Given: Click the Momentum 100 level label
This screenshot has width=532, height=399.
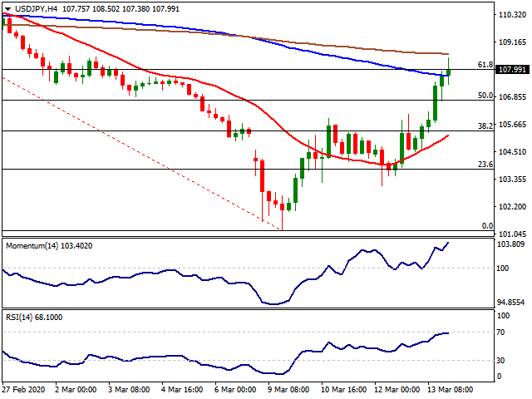Looking at the screenshot, I should click(x=502, y=268).
